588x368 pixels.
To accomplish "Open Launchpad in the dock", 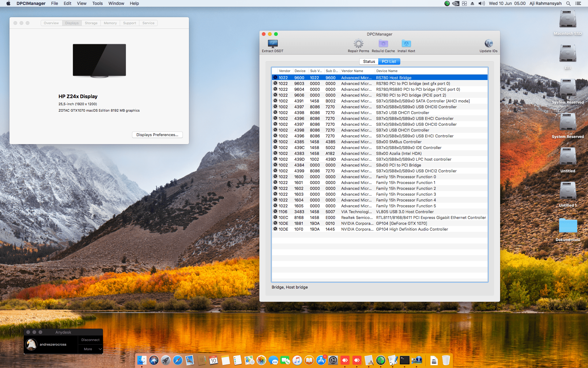I will [166, 360].
